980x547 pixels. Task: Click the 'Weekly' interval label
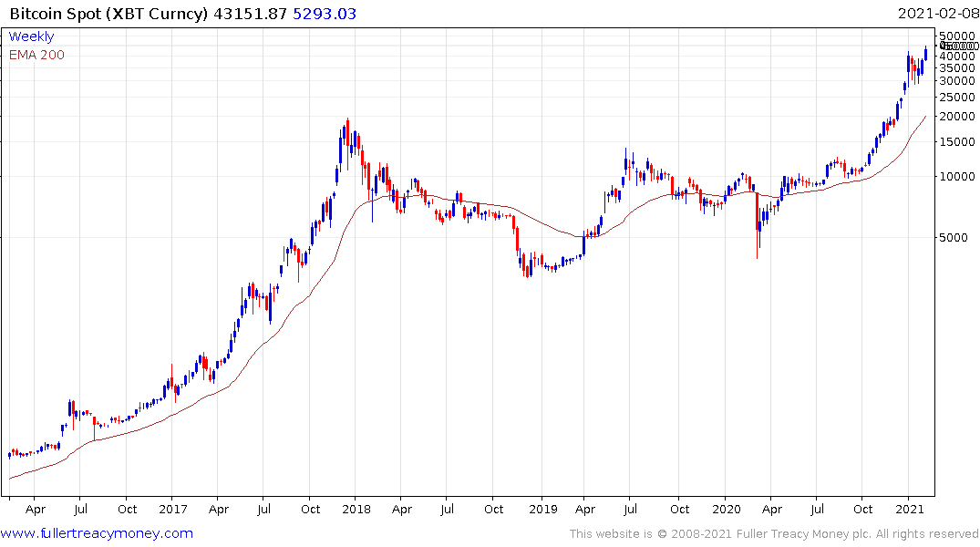(x=31, y=36)
